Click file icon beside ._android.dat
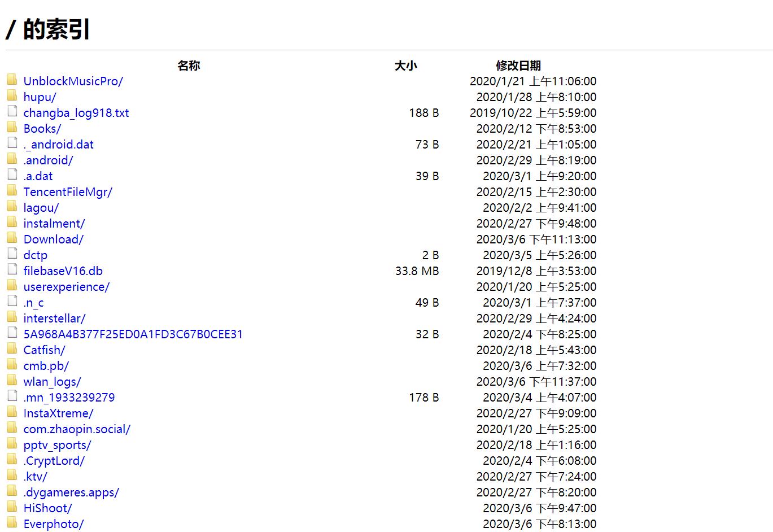The width and height of the screenshot is (773, 532). coord(12,142)
